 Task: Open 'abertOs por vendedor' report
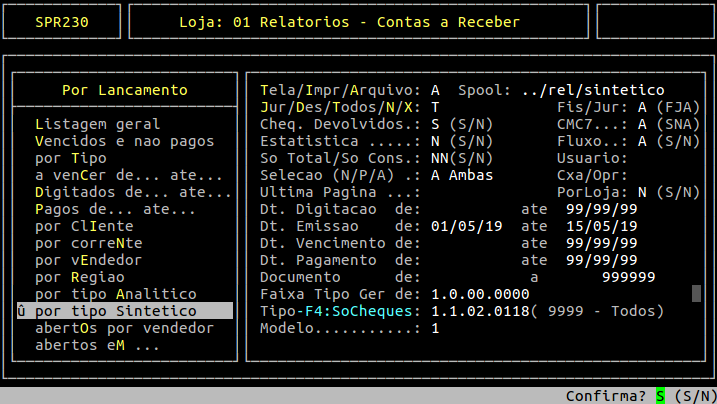110,328
